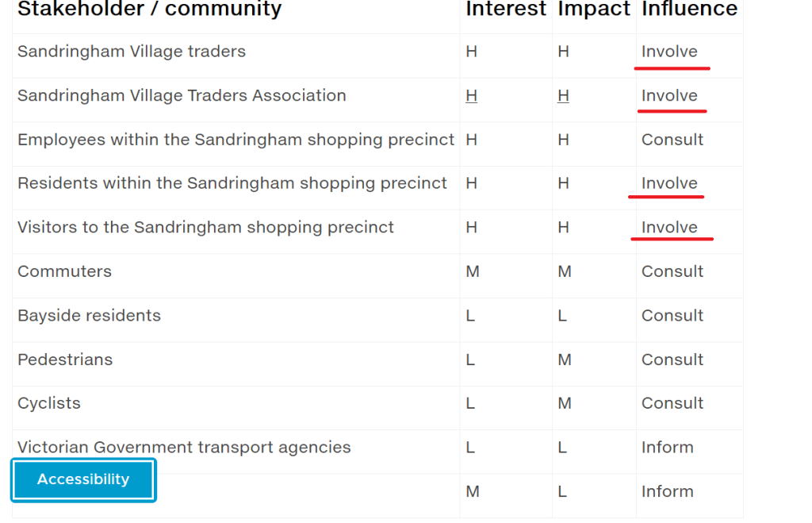812x523 pixels.
Task: Click the Cyclists stakeholder cell
Action: pos(49,403)
